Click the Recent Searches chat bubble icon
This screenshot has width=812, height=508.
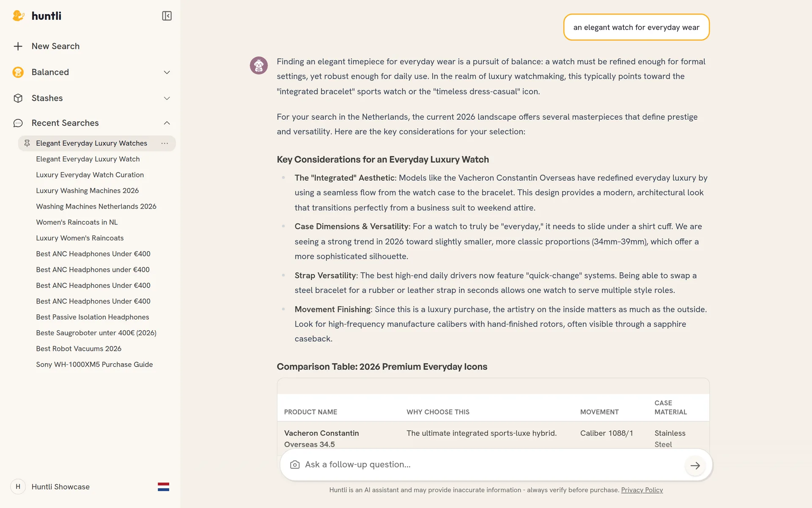pyautogui.click(x=18, y=123)
